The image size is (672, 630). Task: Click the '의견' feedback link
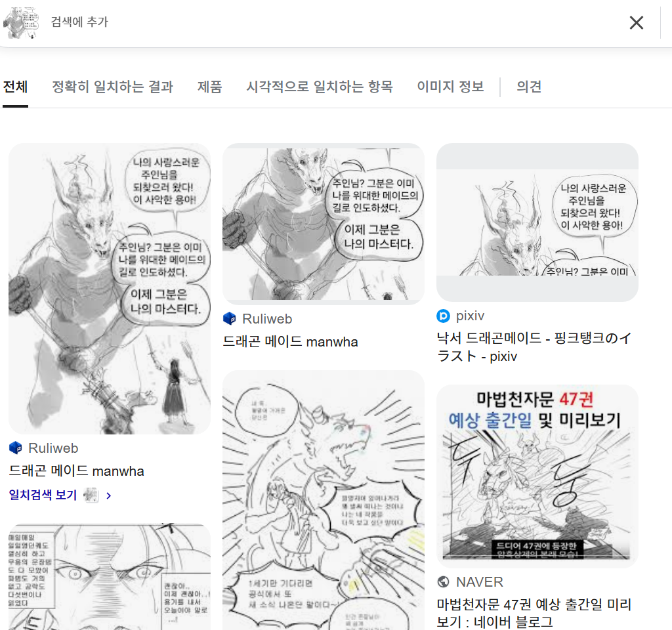point(529,87)
